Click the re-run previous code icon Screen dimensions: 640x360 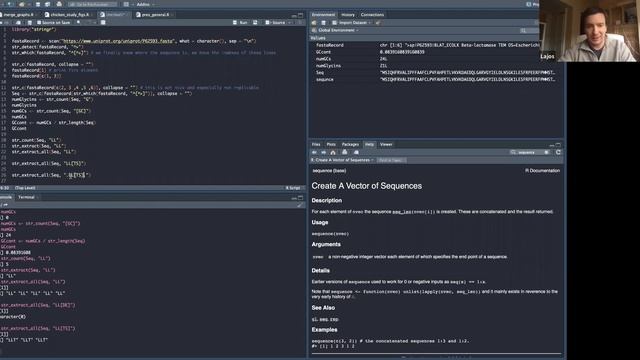point(255,22)
